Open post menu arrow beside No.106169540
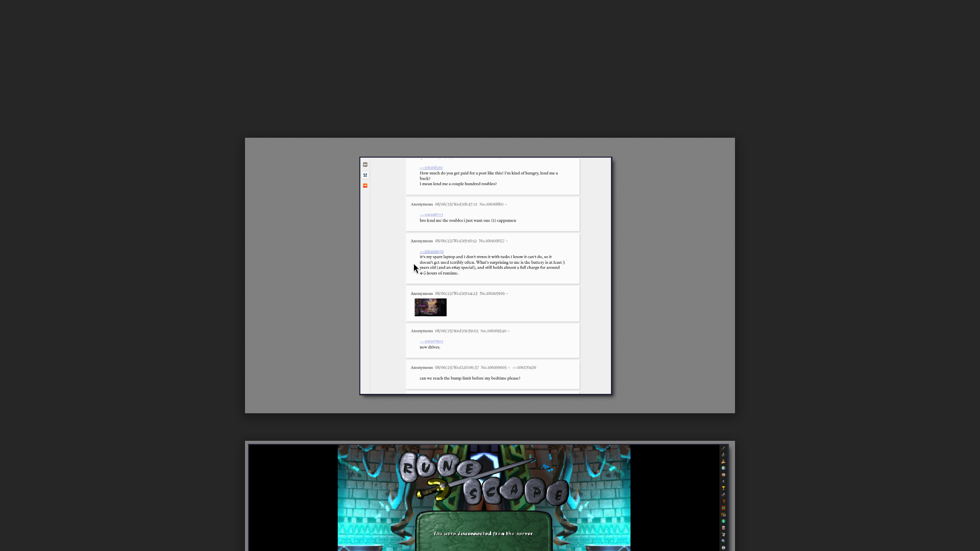Image resolution: width=980 pixels, height=551 pixels. tap(509, 331)
